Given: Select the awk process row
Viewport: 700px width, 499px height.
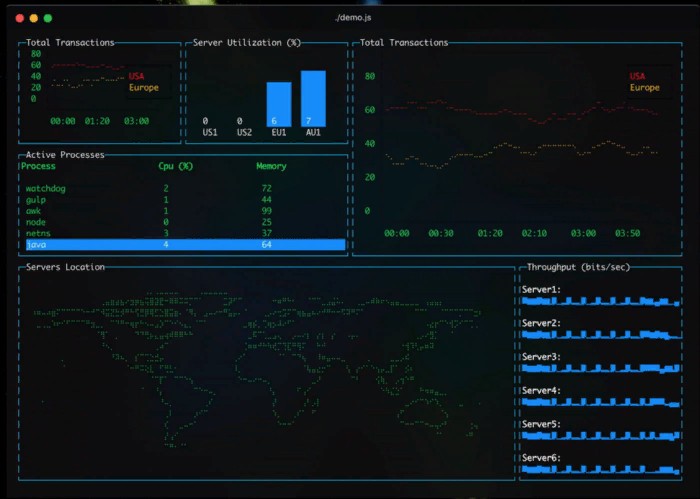Looking at the screenshot, I should pyautogui.click(x=185, y=211).
